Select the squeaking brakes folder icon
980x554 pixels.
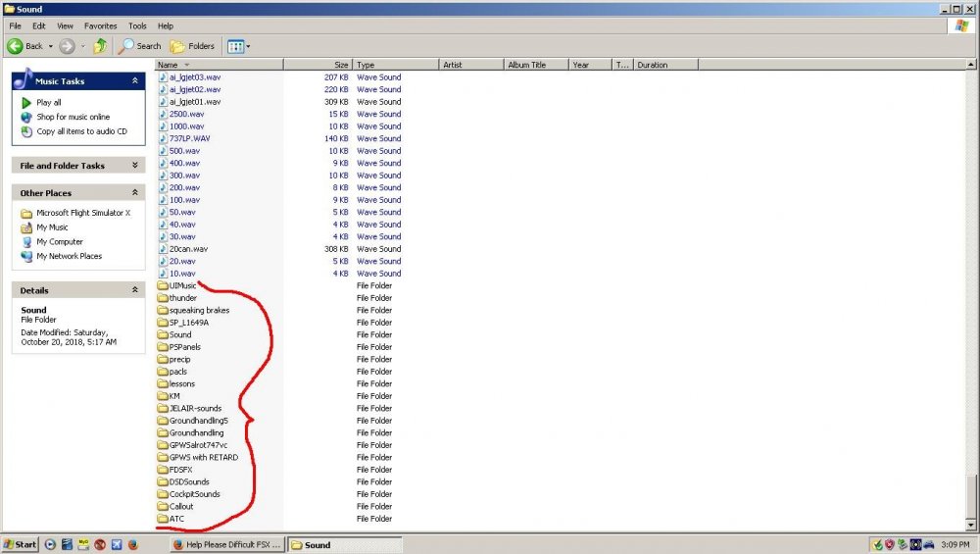click(163, 310)
